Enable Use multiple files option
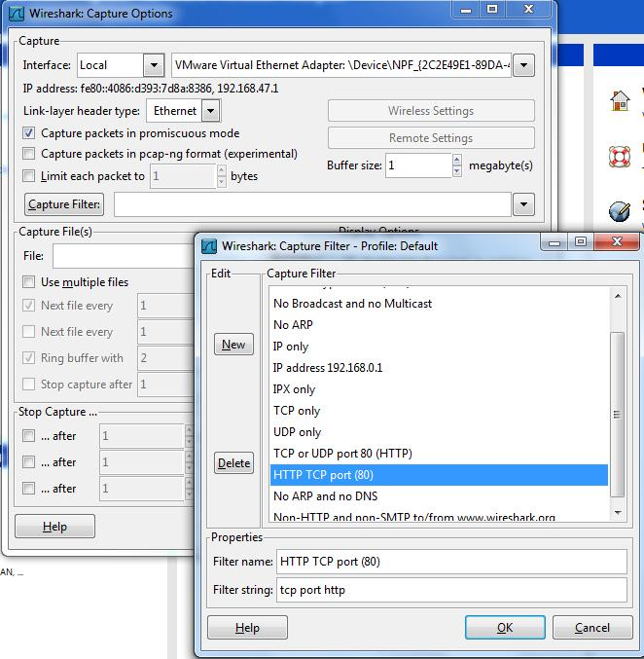The image size is (644, 659). click(28, 281)
